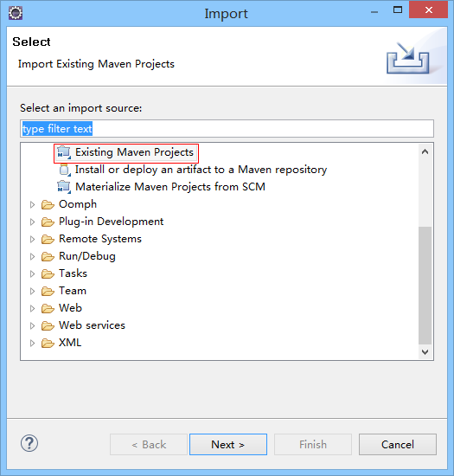This screenshot has height=476, width=454.
Task: Select the Web tree item
Action: [x=70, y=308]
